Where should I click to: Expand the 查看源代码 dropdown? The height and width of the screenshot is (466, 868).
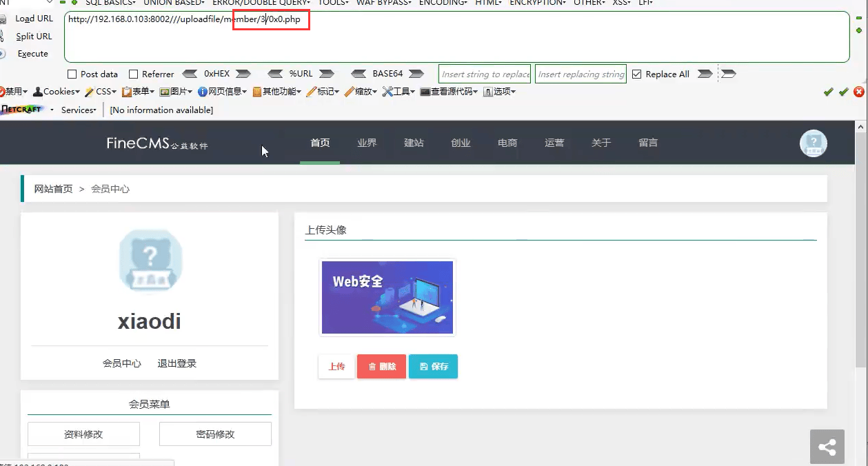tap(450, 92)
